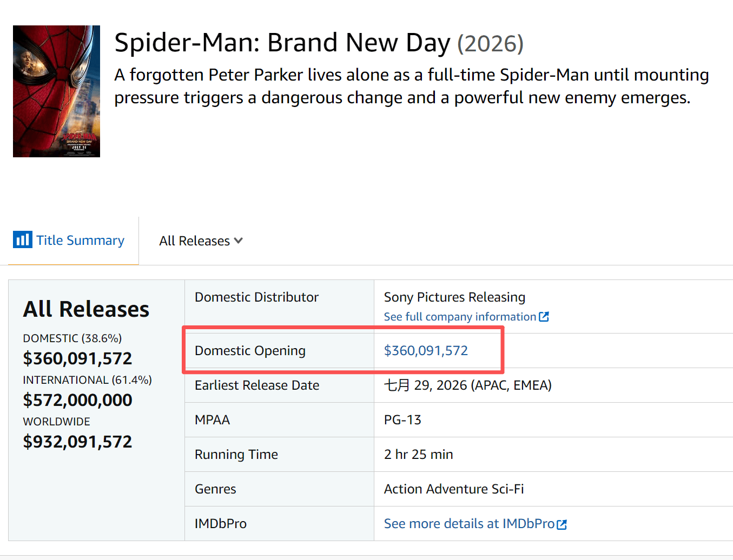Click the All Releases panel heading
This screenshot has height=560, width=733.
coord(86,309)
